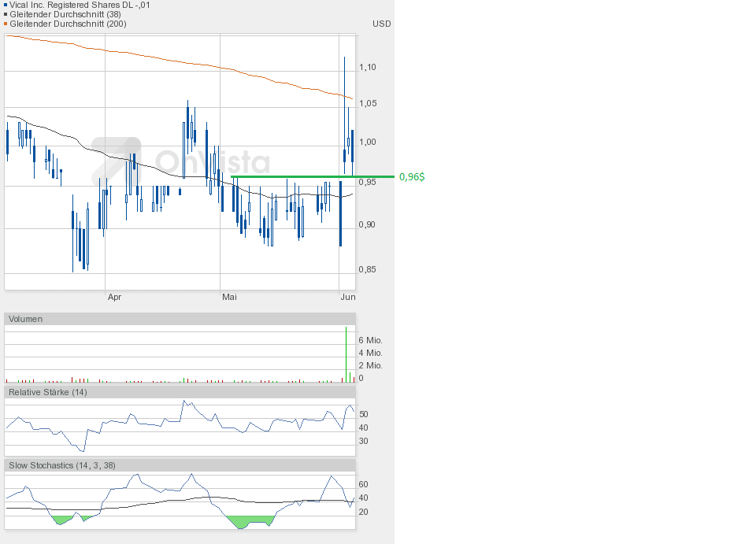Click the green 0,96$ price level label

pyautogui.click(x=412, y=177)
